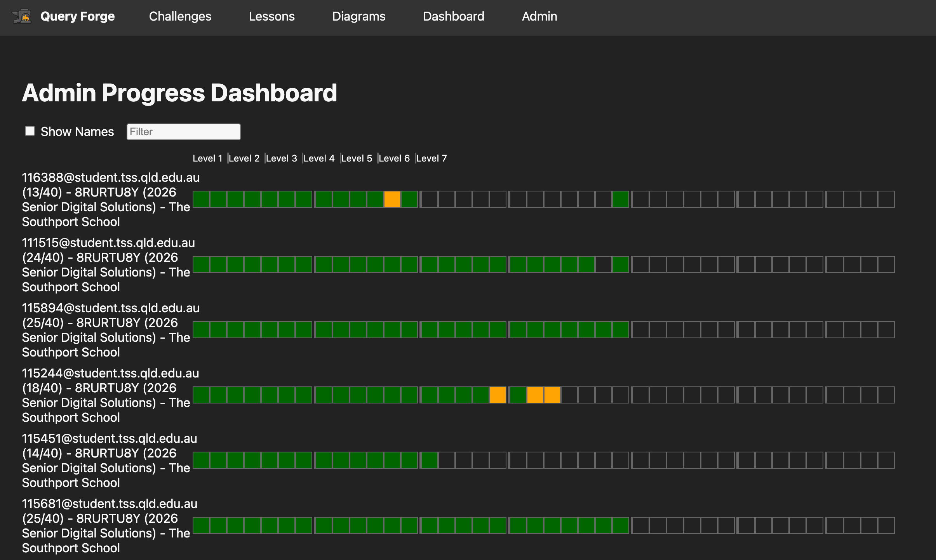Click the Filter text input field

[x=183, y=132]
